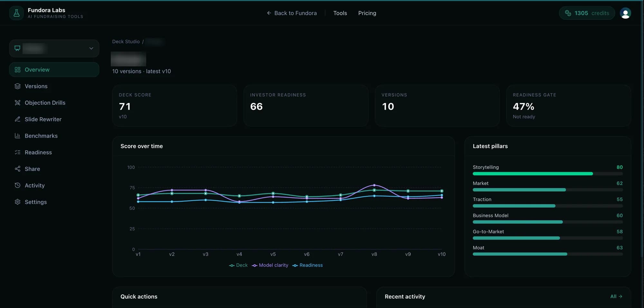644x308 pixels.
Task: Click the Investor Readiness card showing 66
Action: [x=306, y=106]
